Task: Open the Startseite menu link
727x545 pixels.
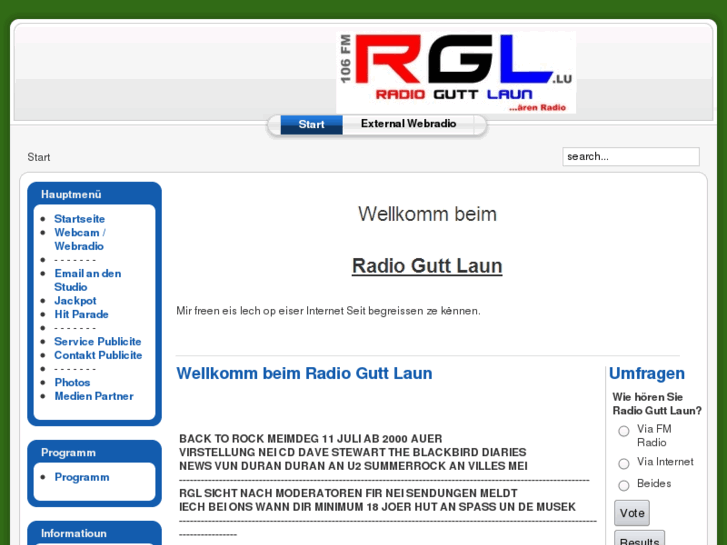Action: pos(79,218)
